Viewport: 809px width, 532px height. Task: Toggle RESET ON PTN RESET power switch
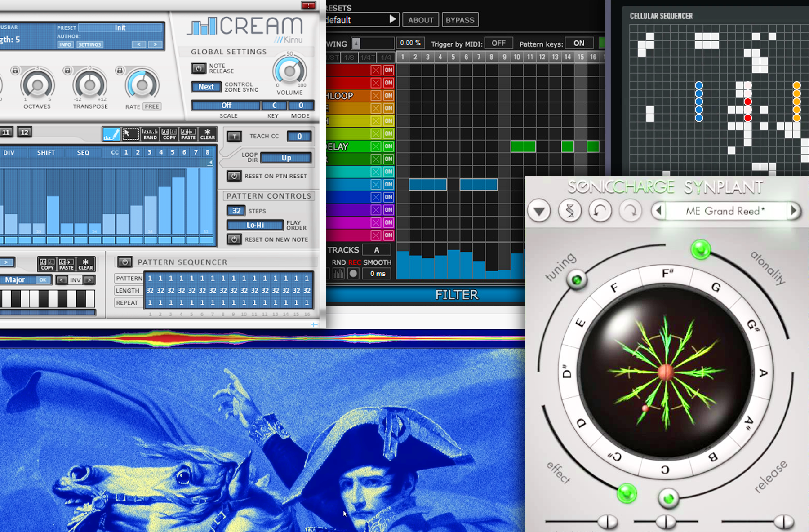234,176
